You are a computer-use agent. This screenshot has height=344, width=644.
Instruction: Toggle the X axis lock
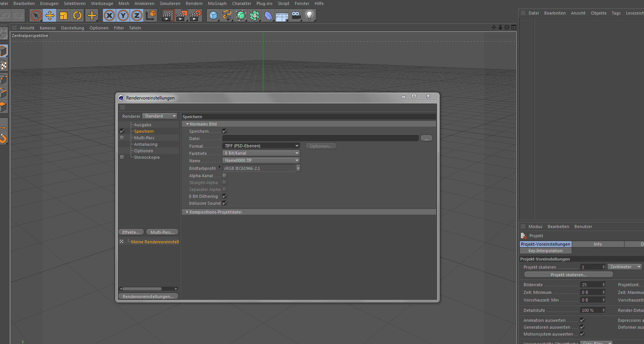click(109, 16)
